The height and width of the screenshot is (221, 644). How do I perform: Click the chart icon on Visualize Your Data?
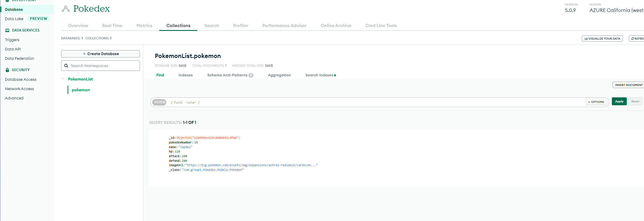[x=586, y=38]
